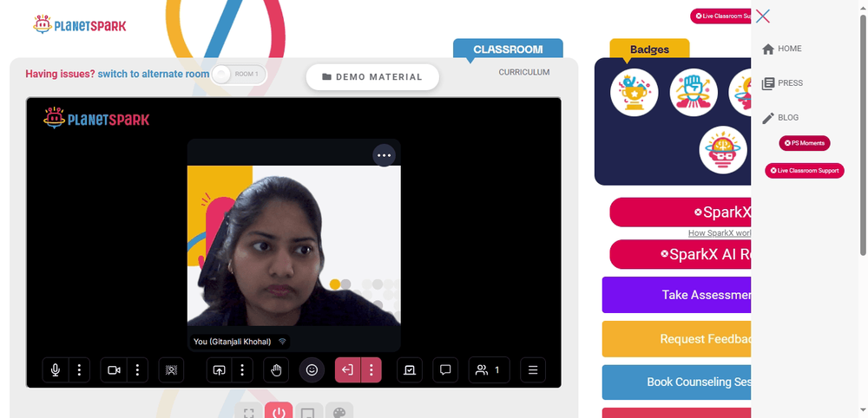This screenshot has width=868, height=418.
Task: Click the SparkX AI red button
Action: [681, 254]
